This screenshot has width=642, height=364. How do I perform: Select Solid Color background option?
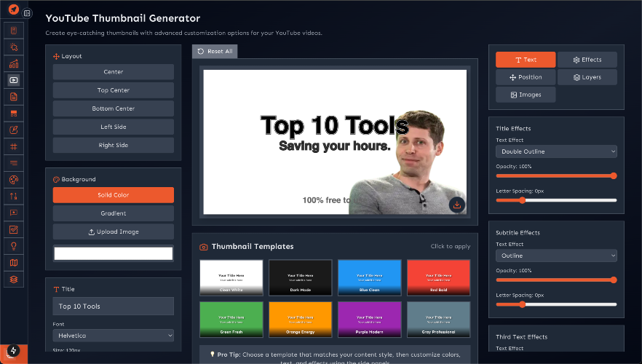click(x=114, y=195)
